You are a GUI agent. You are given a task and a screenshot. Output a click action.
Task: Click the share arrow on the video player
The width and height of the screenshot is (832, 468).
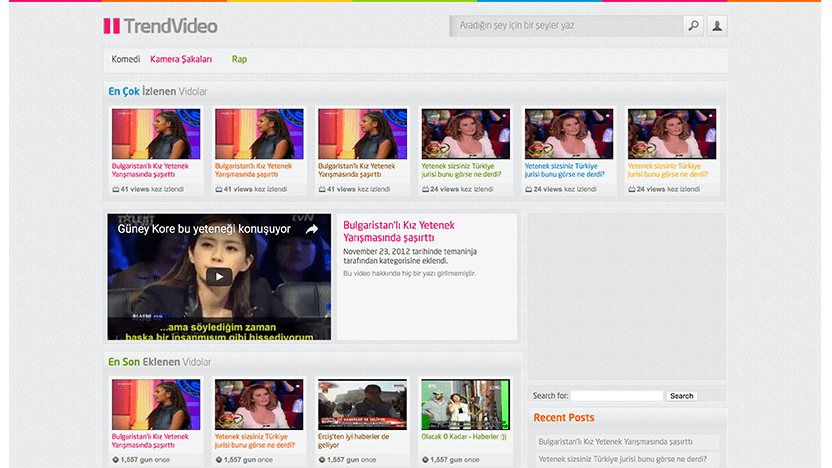coord(311,229)
